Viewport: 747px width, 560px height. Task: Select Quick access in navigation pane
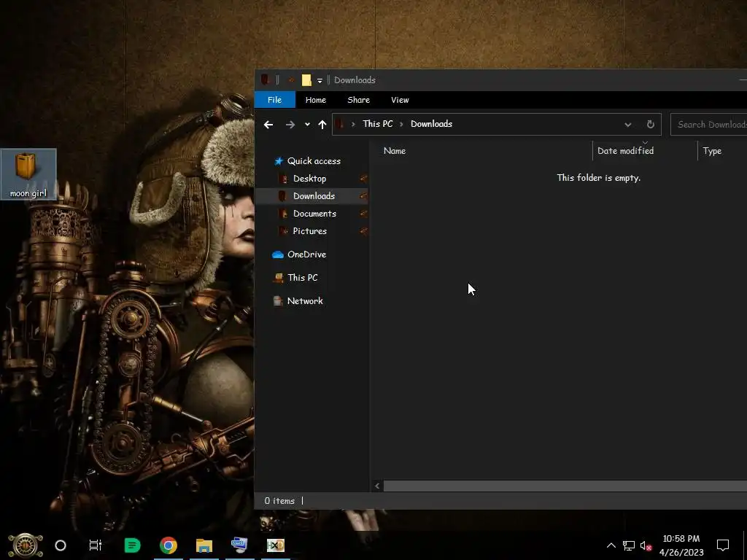pyautogui.click(x=314, y=161)
